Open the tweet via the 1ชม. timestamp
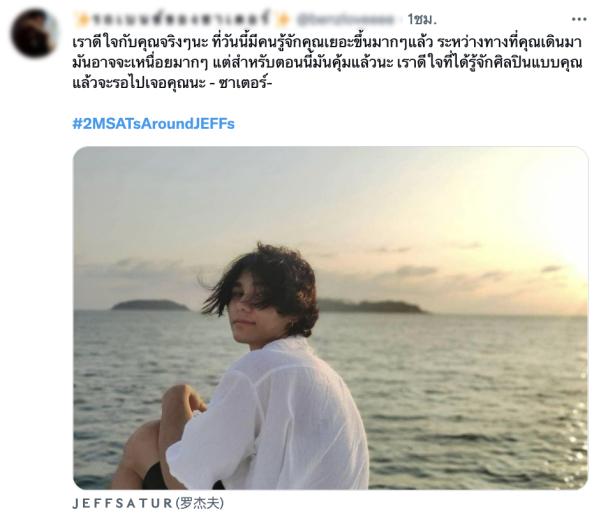 (422, 19)
